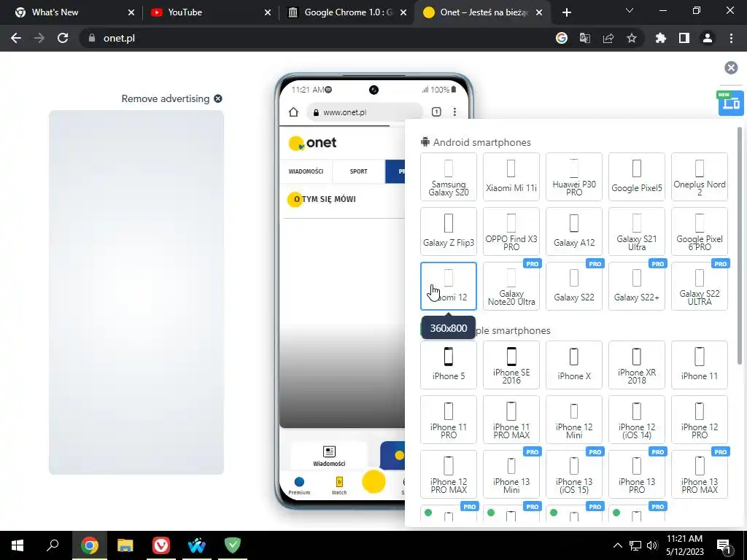
Task: Bookmark this page with star icon
Action: point(631,38)
